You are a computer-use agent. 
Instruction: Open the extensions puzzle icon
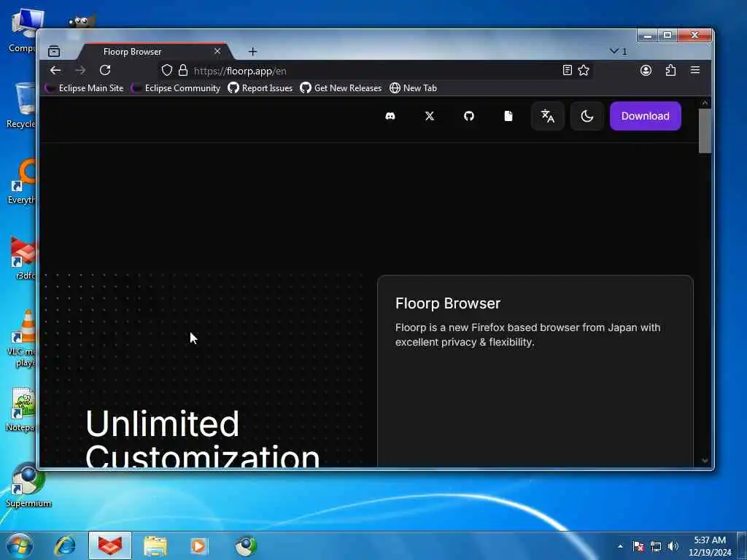(670, 71)
